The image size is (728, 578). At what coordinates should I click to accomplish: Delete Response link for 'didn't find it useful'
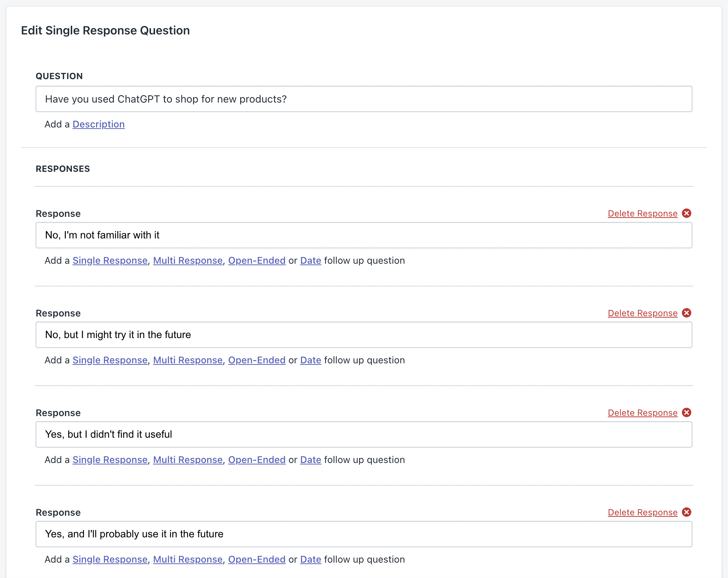tap(642, 413)
